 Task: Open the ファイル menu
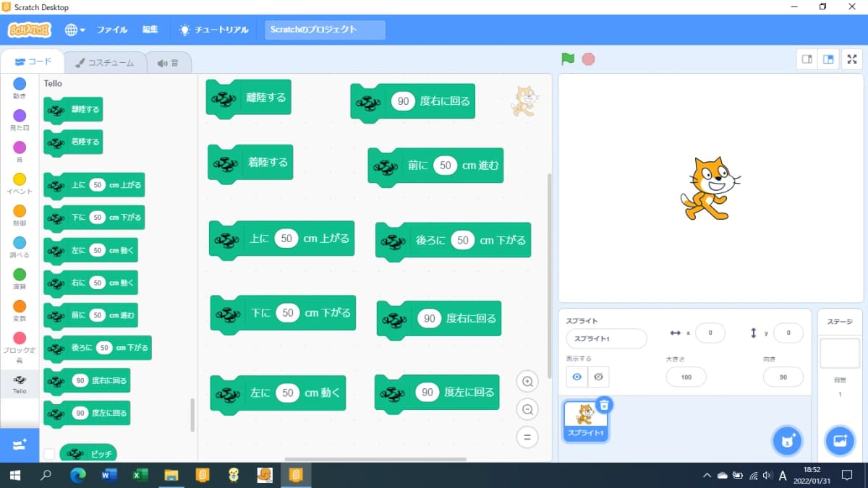click(x=112, y=30)
